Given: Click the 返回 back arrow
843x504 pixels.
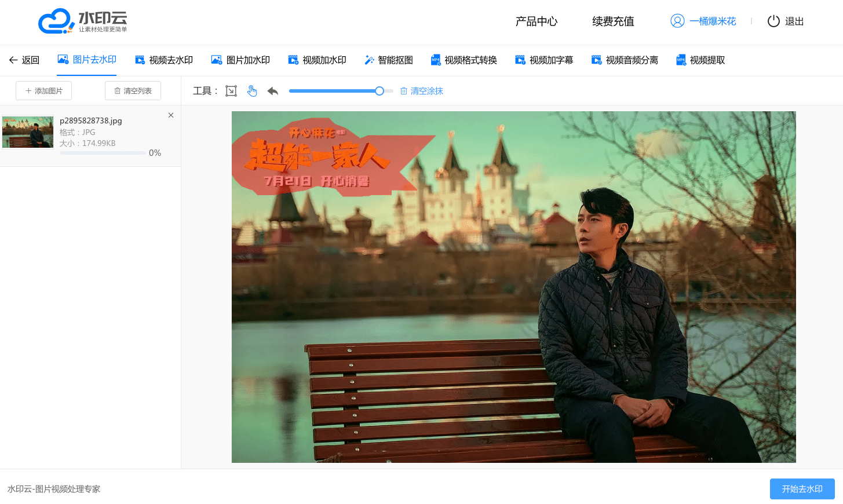Looking at the screenshot, I should pyautogui.click(x=13, y=60).
